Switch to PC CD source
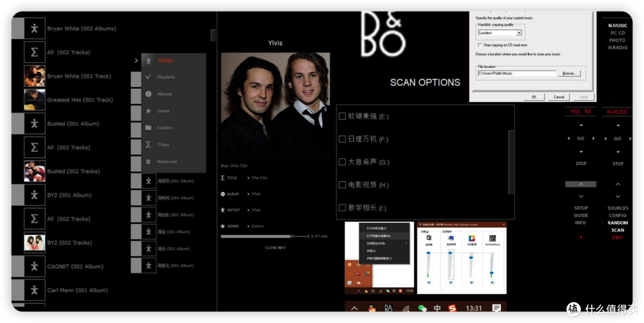This screenshot has height=323, width=644. pyautogui.click(x=618, y=33)
